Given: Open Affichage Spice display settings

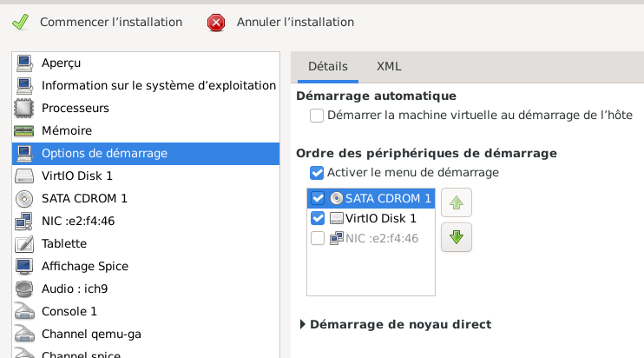Looking at the screenshot, I should [x=84, y=266].
